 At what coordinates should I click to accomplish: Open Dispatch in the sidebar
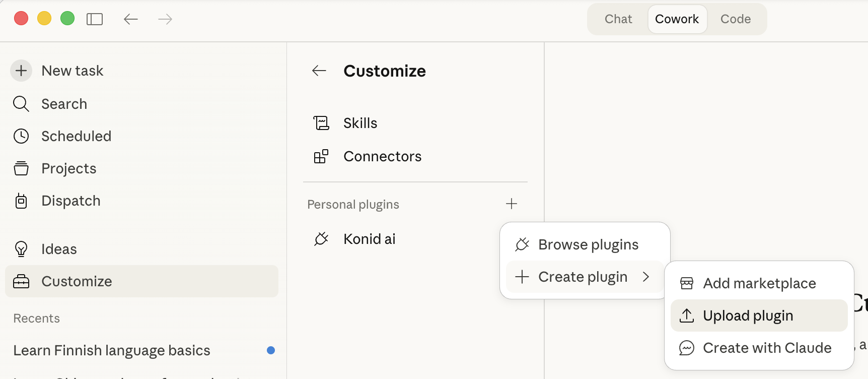pyautogui.click(x=71, y=201)
